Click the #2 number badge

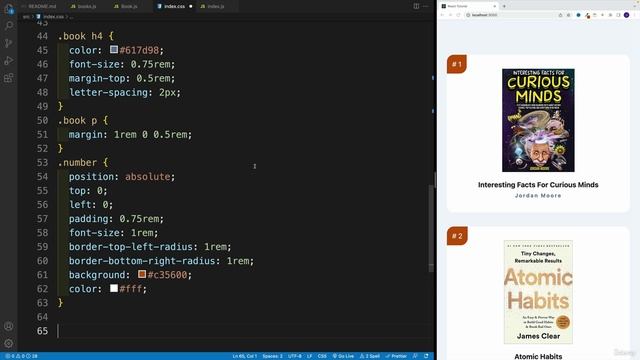[457, 236]
